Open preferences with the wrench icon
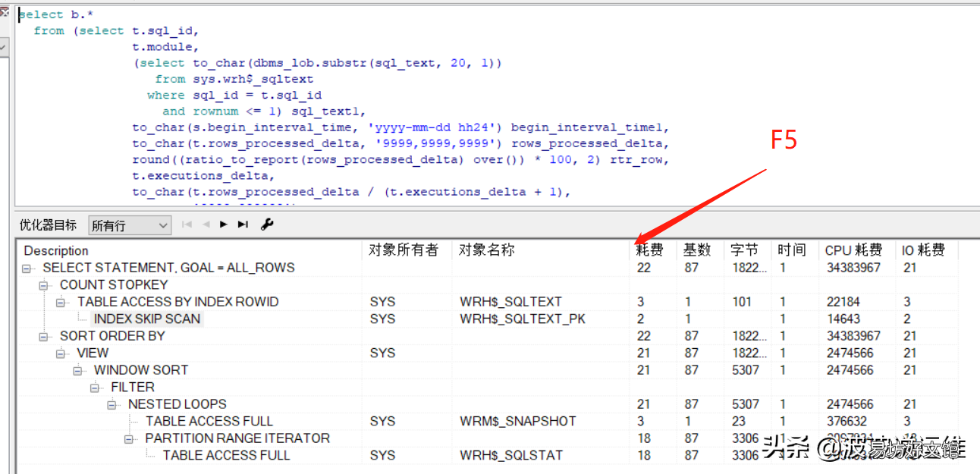 click(267, 224)
